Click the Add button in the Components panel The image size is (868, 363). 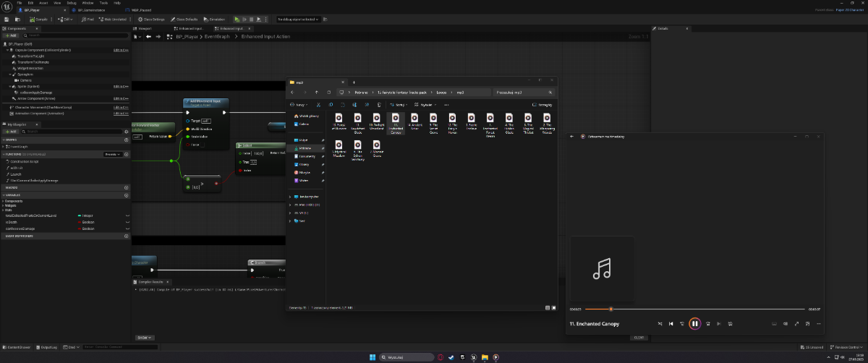[12, 35]
